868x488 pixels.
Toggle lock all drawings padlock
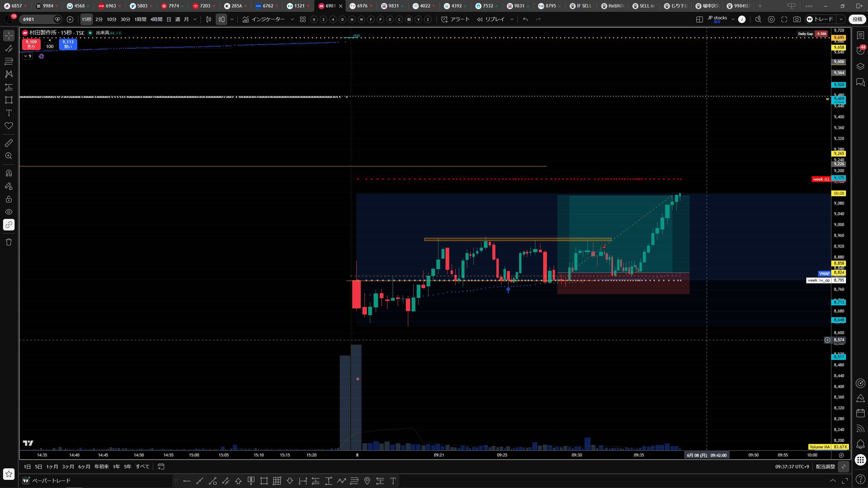point(9,199)
